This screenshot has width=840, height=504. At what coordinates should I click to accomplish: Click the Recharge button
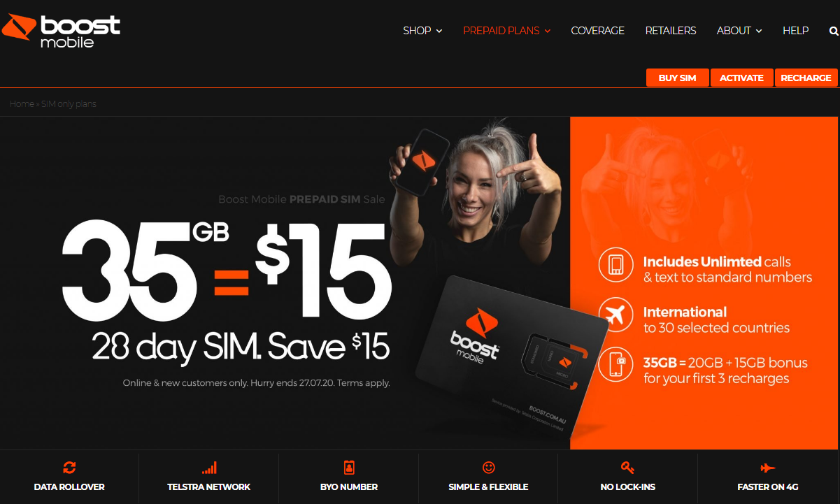[806, 78]
